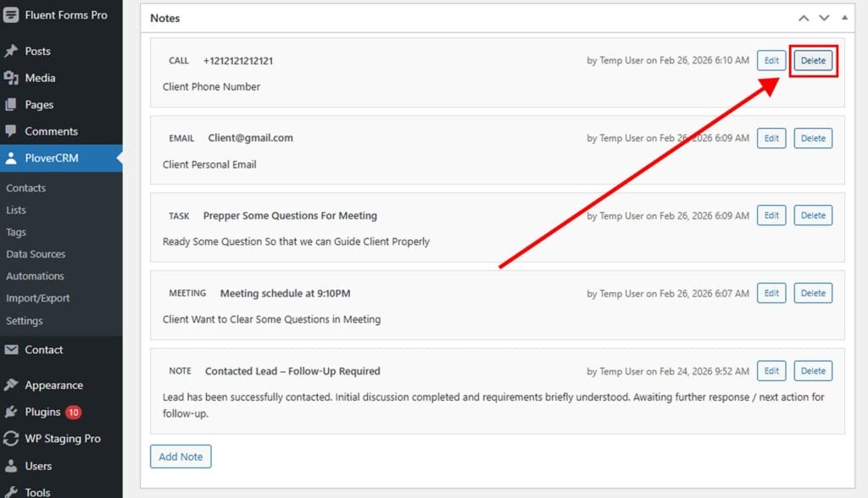Viewport: 868px width, 498px height.
Task: Click the Pages icon in sidebar
Action: [x=11, y=105]
